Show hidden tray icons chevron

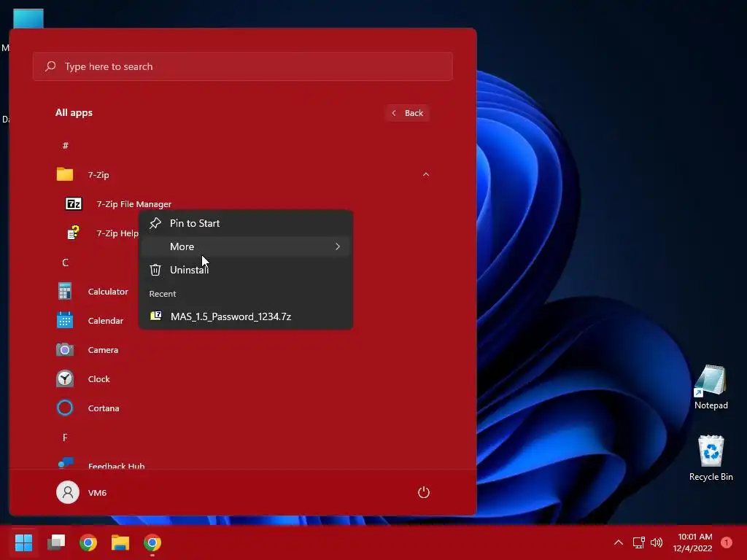click(618, 542)
